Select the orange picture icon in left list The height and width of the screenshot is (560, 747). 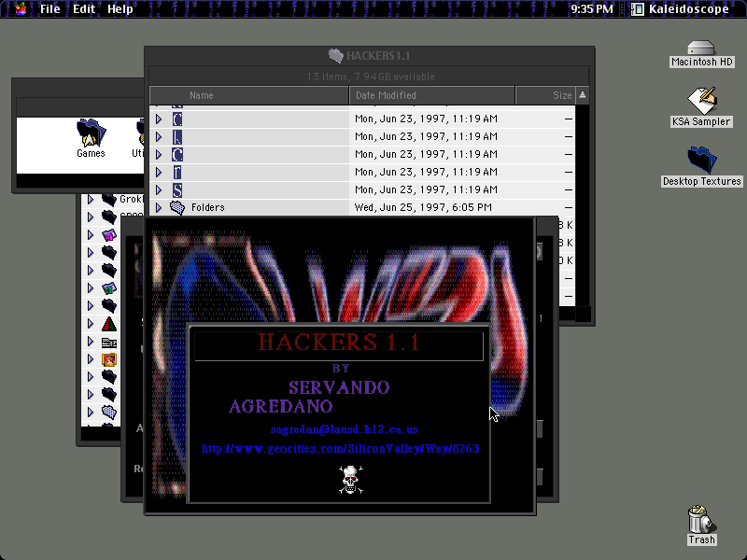click(x=109, y=359)
